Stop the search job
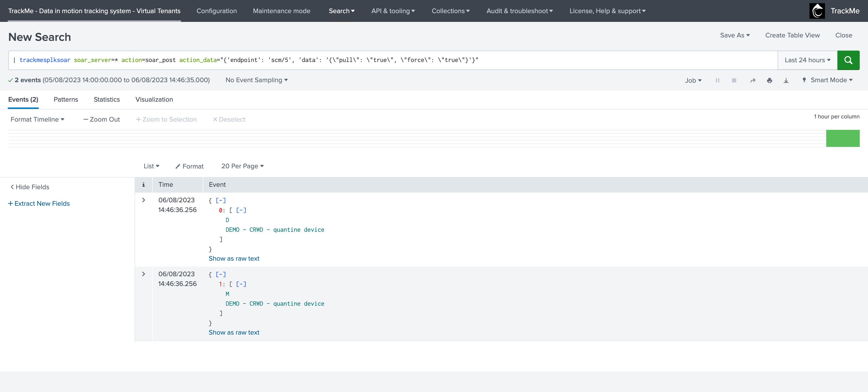868x392 pixels. pyautogui.click(x=734, y=80)
